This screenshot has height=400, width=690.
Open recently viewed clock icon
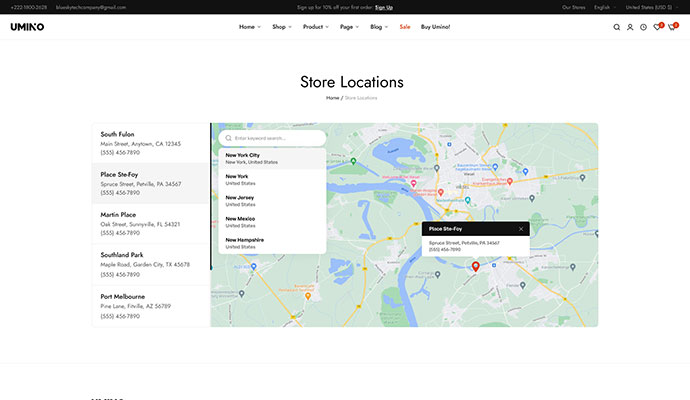[x=643, y=27]
